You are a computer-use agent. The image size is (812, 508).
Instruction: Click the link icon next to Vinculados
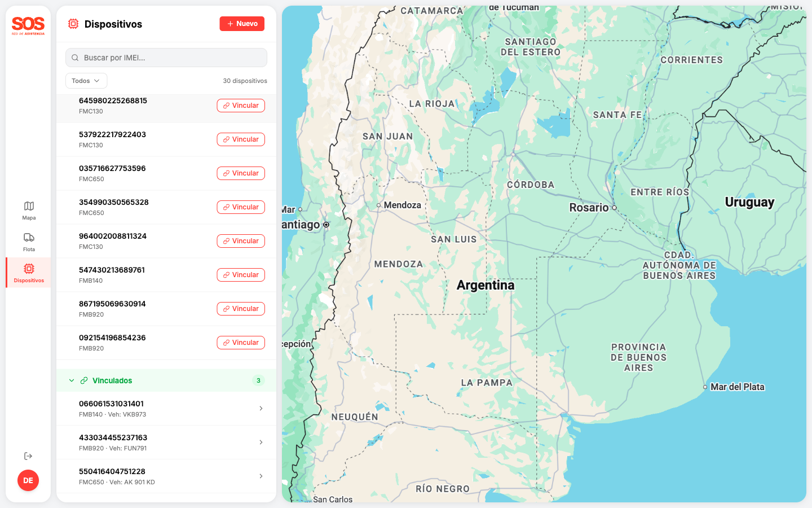tap(83, 380)
